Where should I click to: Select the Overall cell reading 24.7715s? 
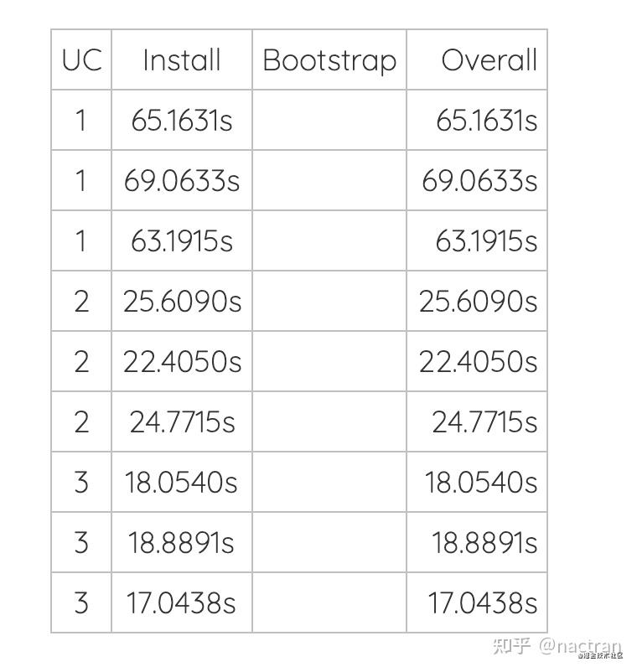484,422
